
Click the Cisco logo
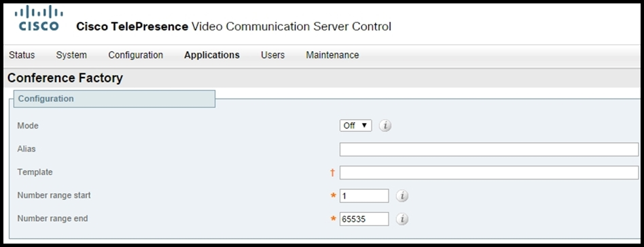[39, 18]
